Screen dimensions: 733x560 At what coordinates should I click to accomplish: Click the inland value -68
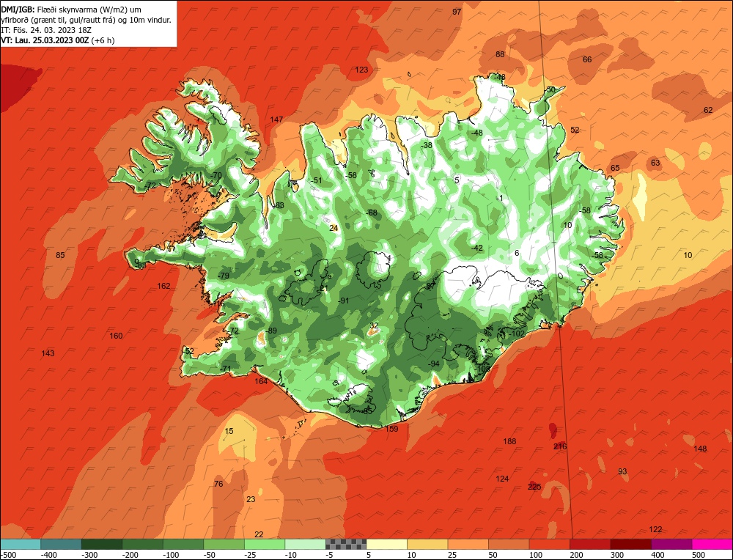371,213
